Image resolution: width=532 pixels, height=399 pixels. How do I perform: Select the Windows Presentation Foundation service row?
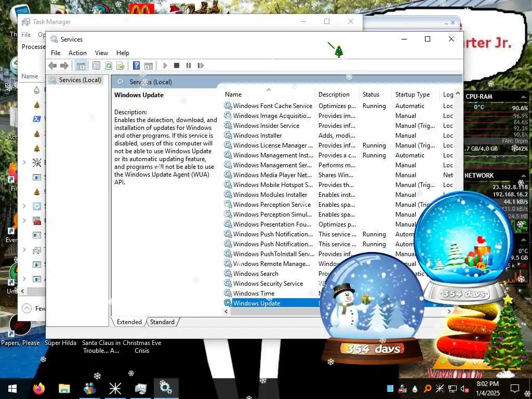(319, 224)
